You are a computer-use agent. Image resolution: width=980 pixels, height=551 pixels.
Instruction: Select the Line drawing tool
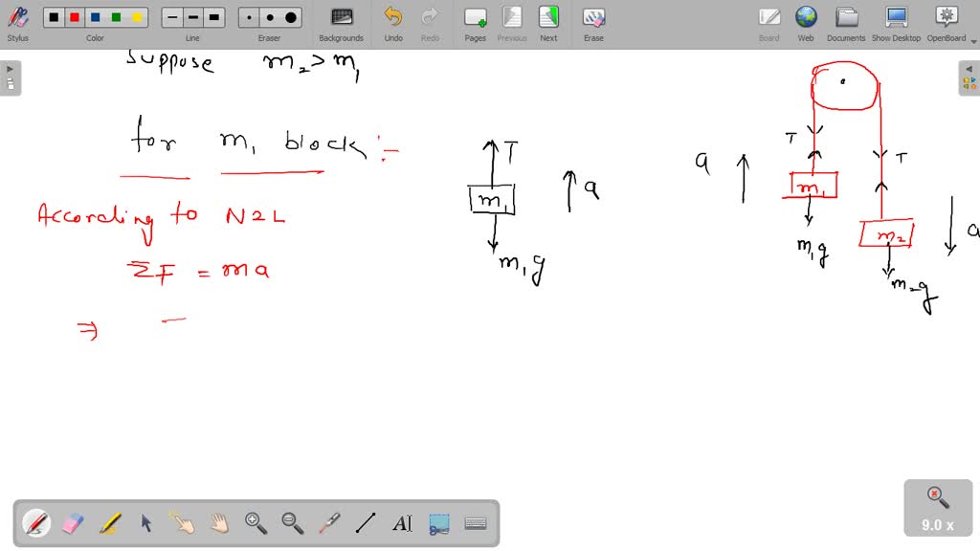tap(365, 523)
